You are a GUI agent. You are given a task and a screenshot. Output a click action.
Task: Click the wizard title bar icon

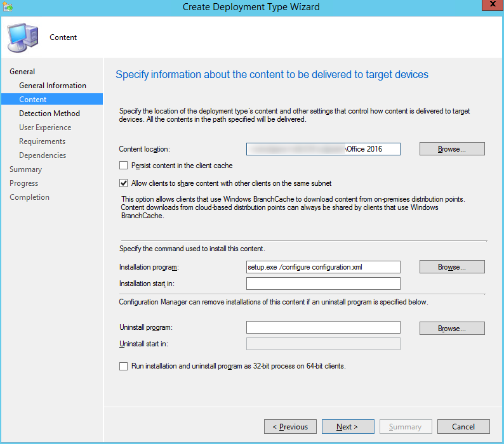[x=8, y=6]
